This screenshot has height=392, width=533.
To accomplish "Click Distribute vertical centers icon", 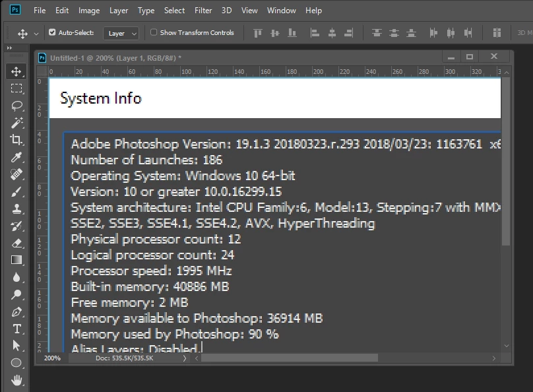I will 394,33.
